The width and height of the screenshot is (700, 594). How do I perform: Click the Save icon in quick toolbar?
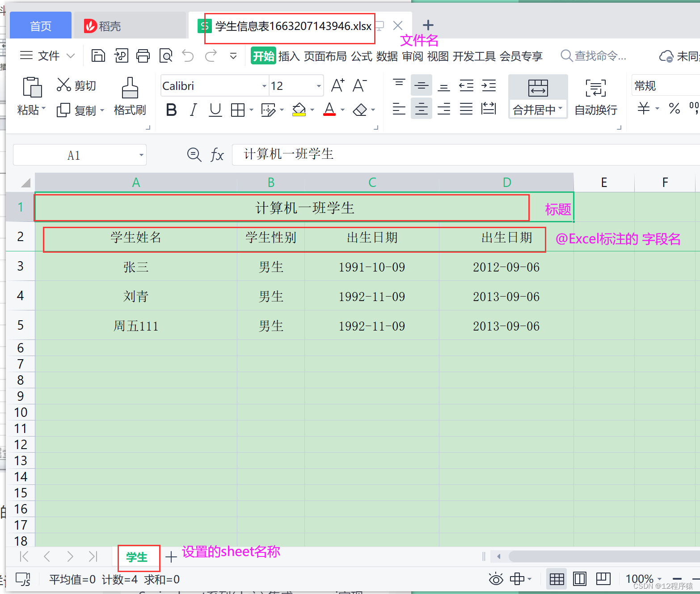point(98,56)
